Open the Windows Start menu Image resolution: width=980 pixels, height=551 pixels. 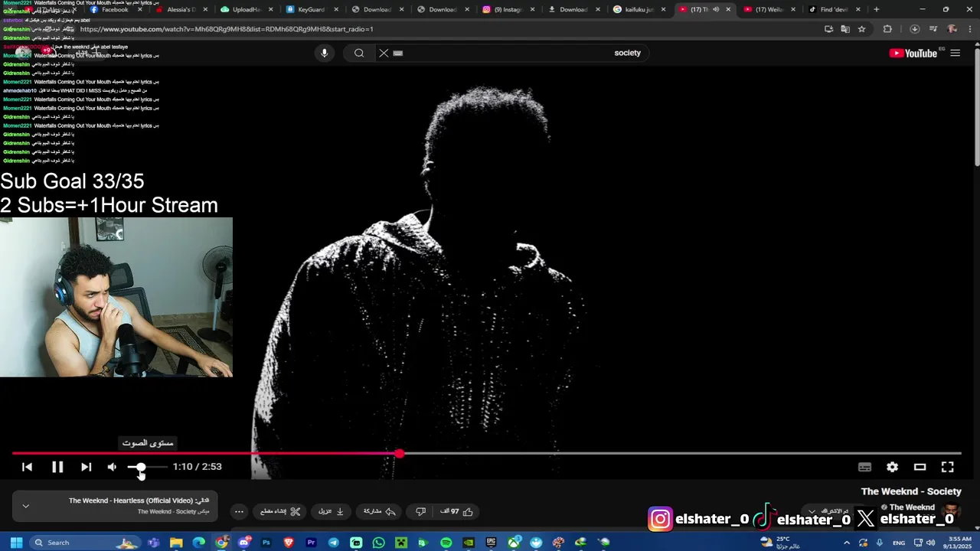pyautogui.click(x=15, y=542)
